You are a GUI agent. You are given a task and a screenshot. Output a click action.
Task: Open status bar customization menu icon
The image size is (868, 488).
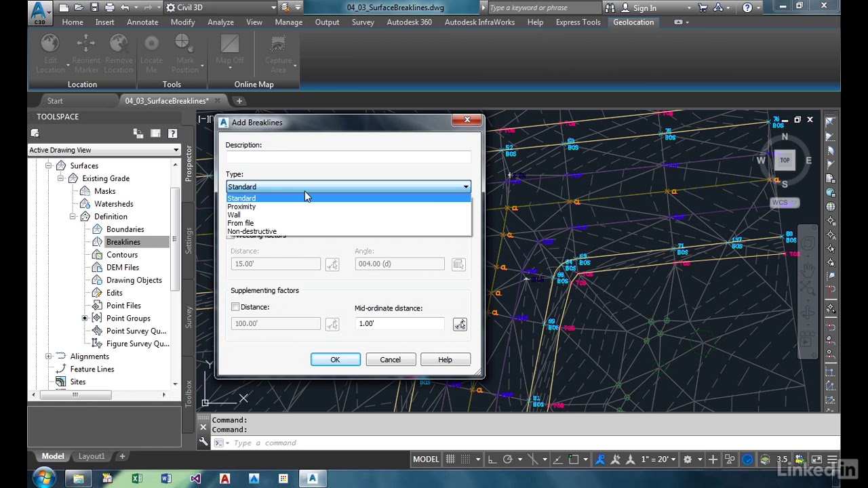(831, 460)
